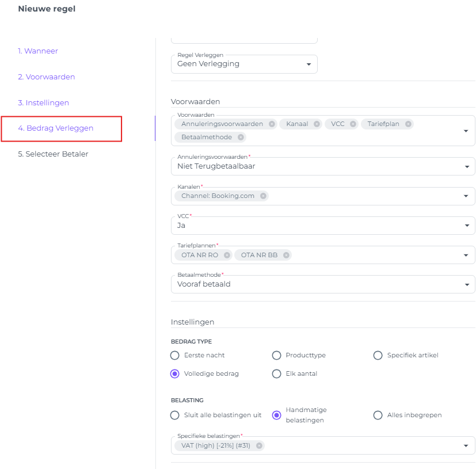This screenshot has width=476, height=469.
Task: Select Sluit alle belastingen uit option
Action: [175, 415]
